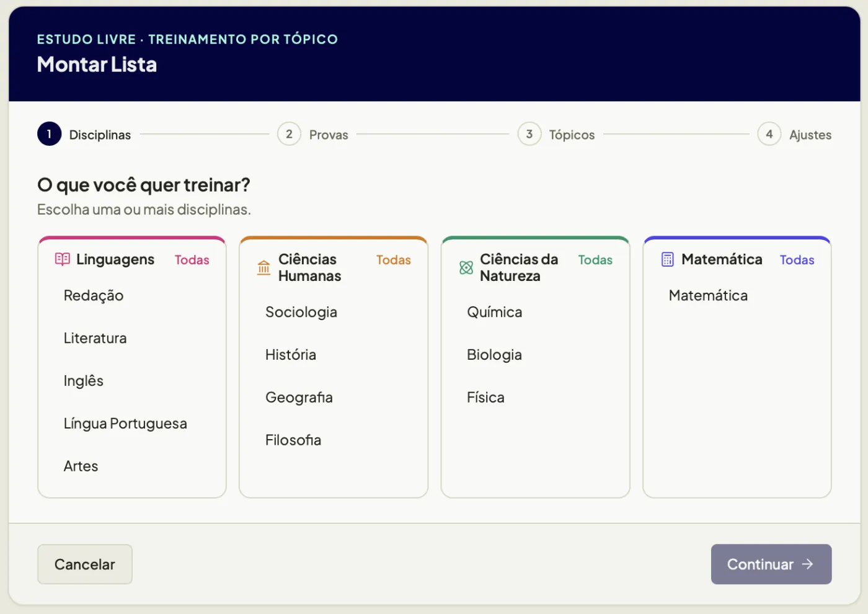Choose Língua Portuguesa discipline
This screenshot has width=868, height=614.
[125, 424]
